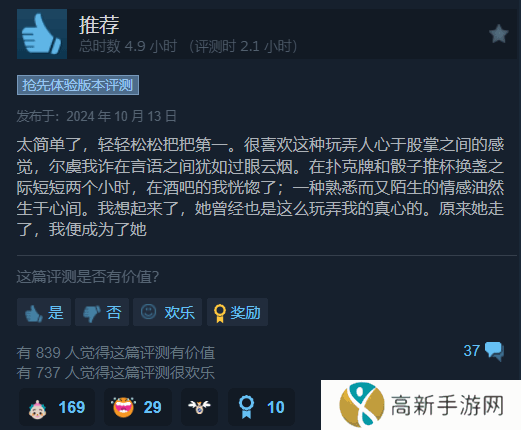Click the 37 comment count number
The height and width of the screenshot is (430, 521).
(x=471, y=351)
